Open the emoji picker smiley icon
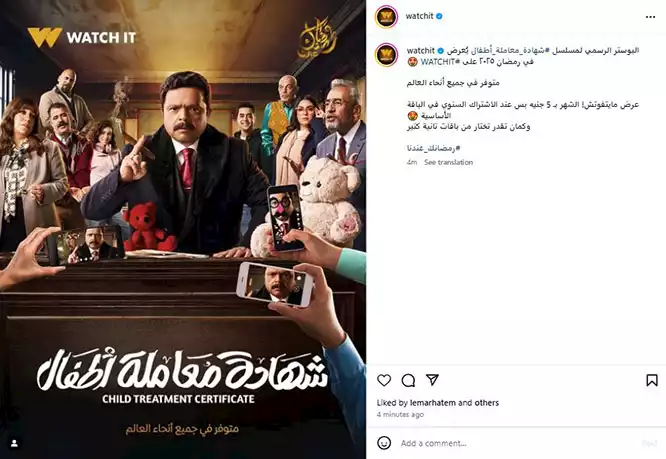Image resolution: width=666 pixels, height=459 pixels. coord(384,443)
